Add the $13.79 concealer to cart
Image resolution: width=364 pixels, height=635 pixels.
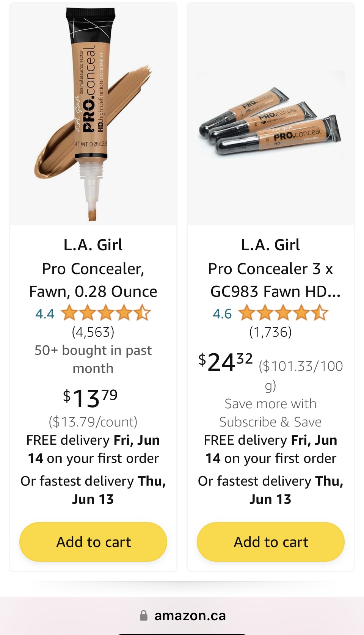pyautogui.click(x=93, y=542)
